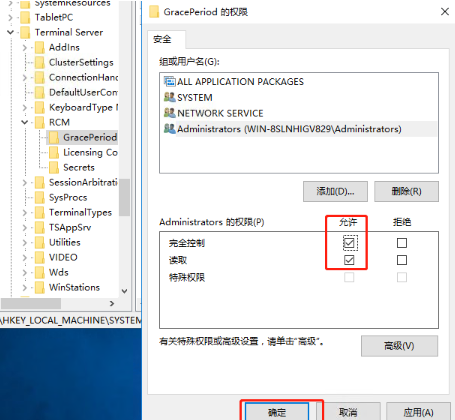455x420 pixels.
Task: Click the tree vertical scrollbar thumb
Action: point(124,197)
